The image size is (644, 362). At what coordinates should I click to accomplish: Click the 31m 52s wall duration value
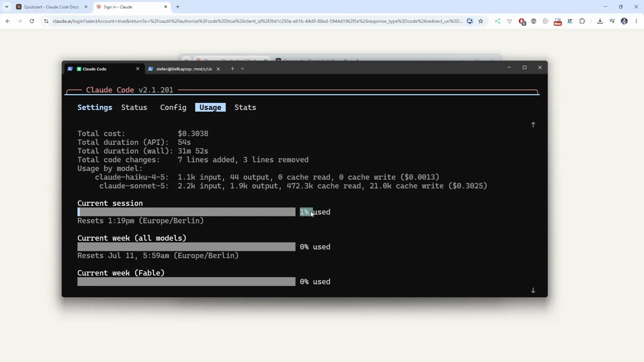pos(193,151)
